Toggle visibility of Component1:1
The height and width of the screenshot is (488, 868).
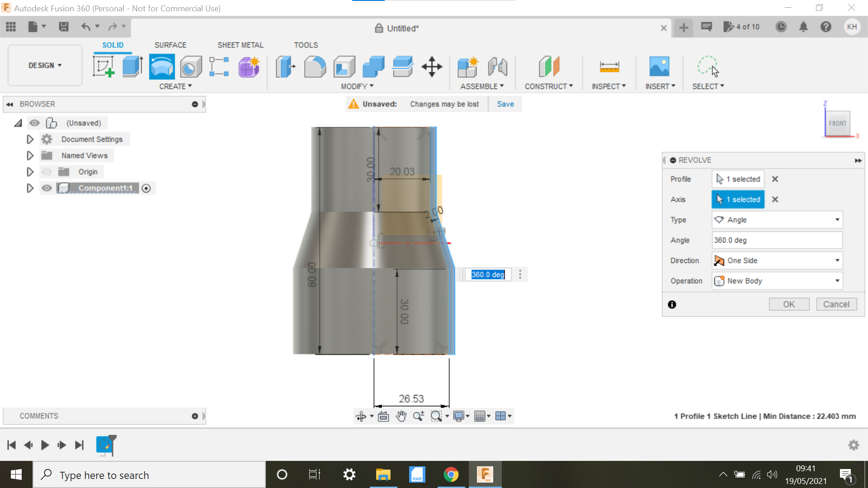coord(47,188)
